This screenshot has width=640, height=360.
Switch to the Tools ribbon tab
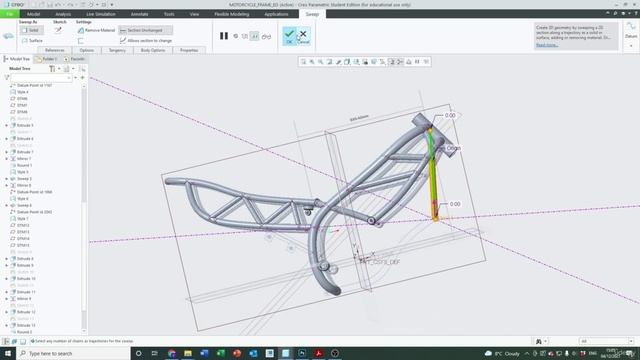(x=169, y=14)
